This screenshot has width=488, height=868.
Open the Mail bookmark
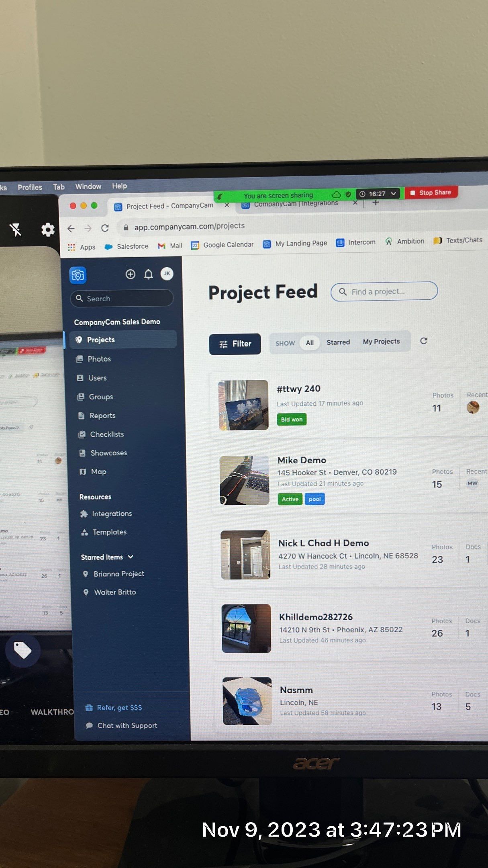tap(170, 246)
